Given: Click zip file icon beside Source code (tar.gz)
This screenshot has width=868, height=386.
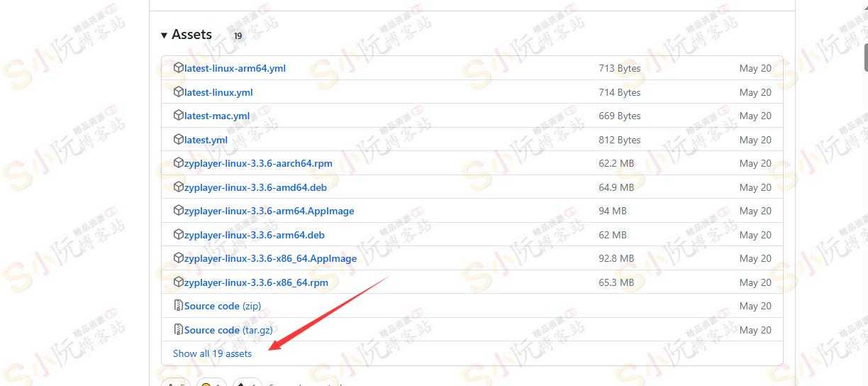Looking at the screenshot, I should click(179, 329).
